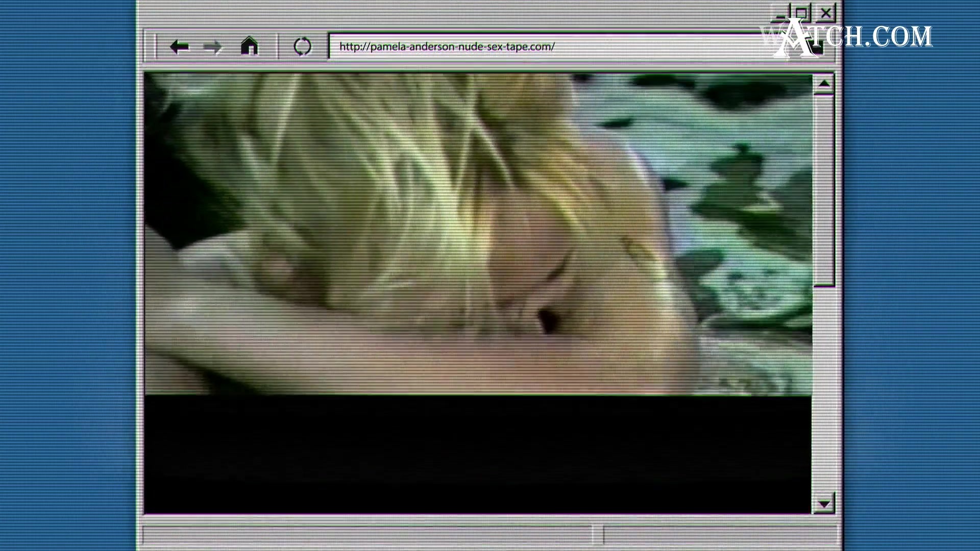Click the blue desktop background on the left

(x=66, y=275)
